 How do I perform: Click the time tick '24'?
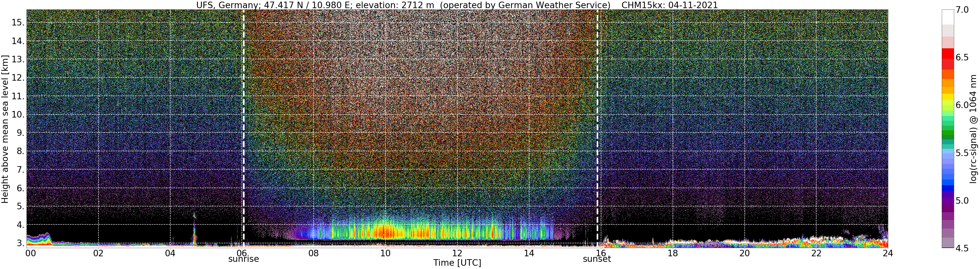[888, 253]
